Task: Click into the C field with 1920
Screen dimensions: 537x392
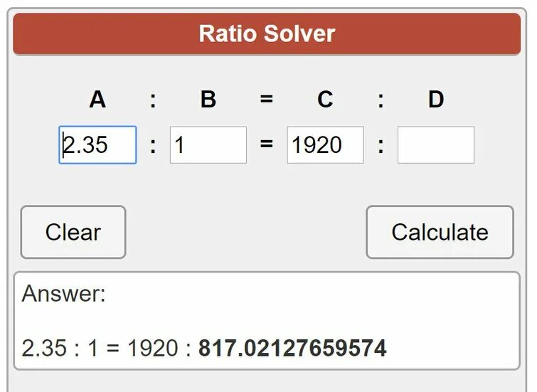Action: 325,145
